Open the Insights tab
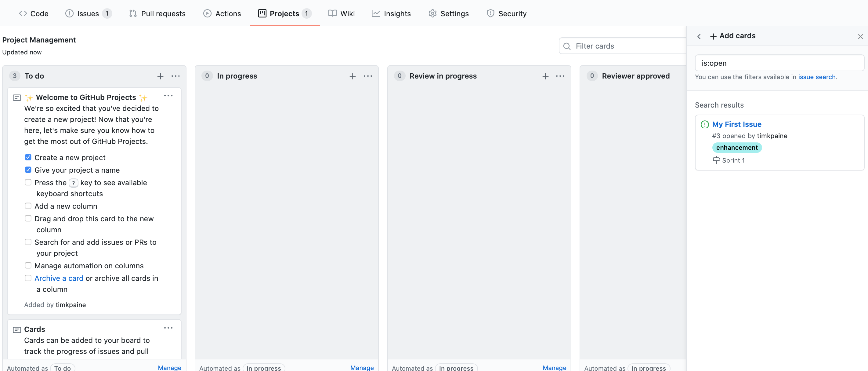868x371 pixels. click(x=391, y=13)
